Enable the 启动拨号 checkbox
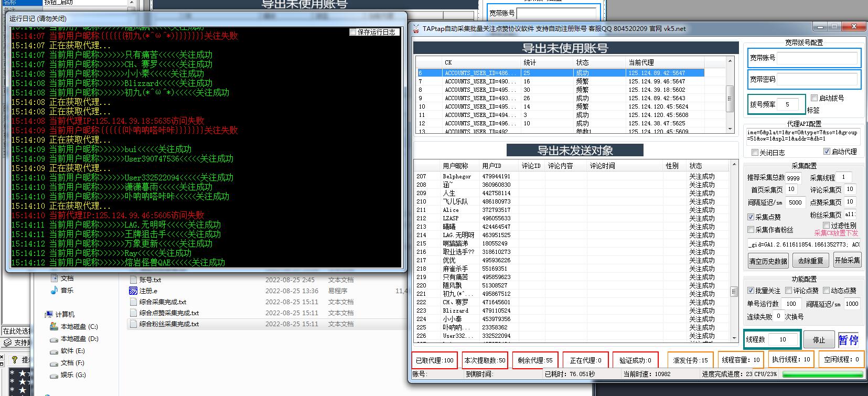The height and width of the screenshot is (396, 868). pyautogui.click(x=814, y=98)
